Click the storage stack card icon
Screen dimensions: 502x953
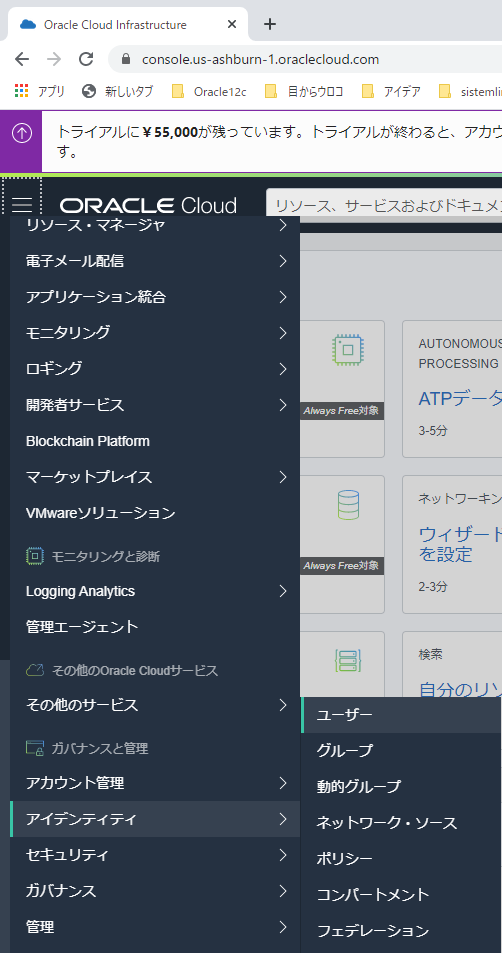point(348,661)
